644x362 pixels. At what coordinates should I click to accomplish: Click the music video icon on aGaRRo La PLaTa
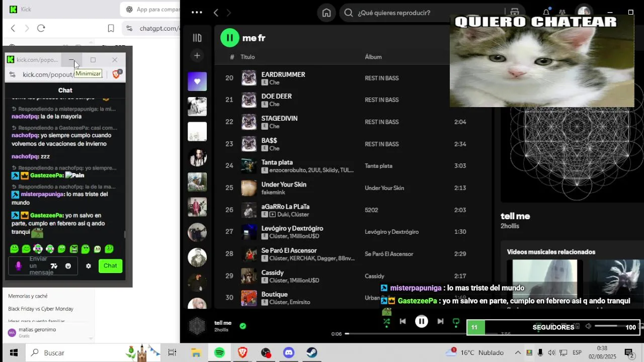pos(273,214)
